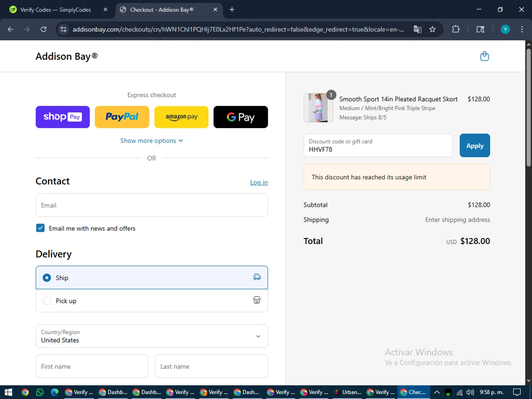532x399 pixels.
Task: Bookmark this page with the star icon
Action: click(432, 29)
